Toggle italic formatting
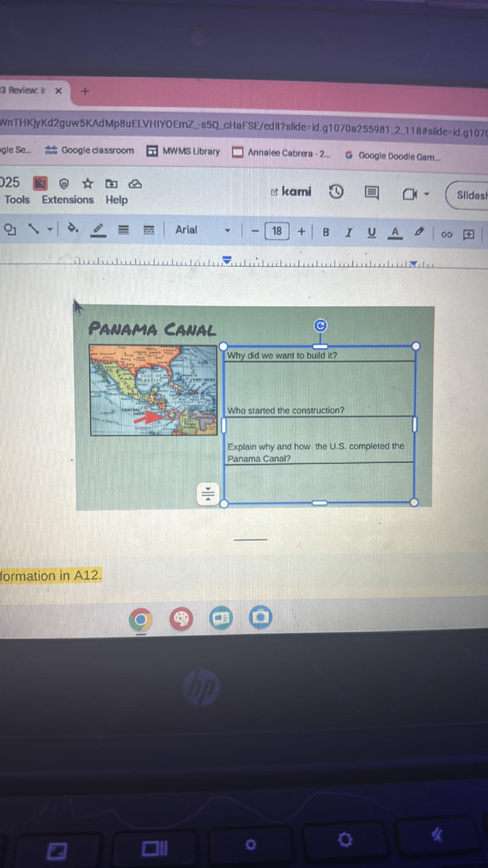The image size is (488, 868). (x=349, y=232)
